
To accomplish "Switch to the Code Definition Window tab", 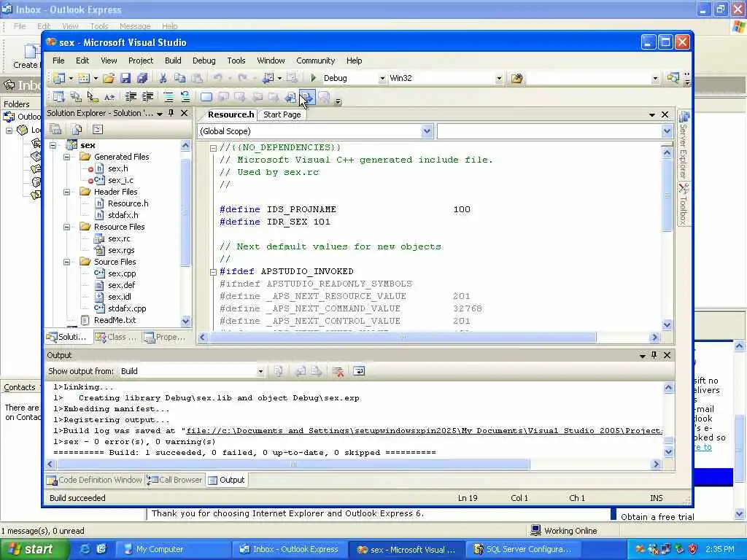I will click(x=94, y=480).
